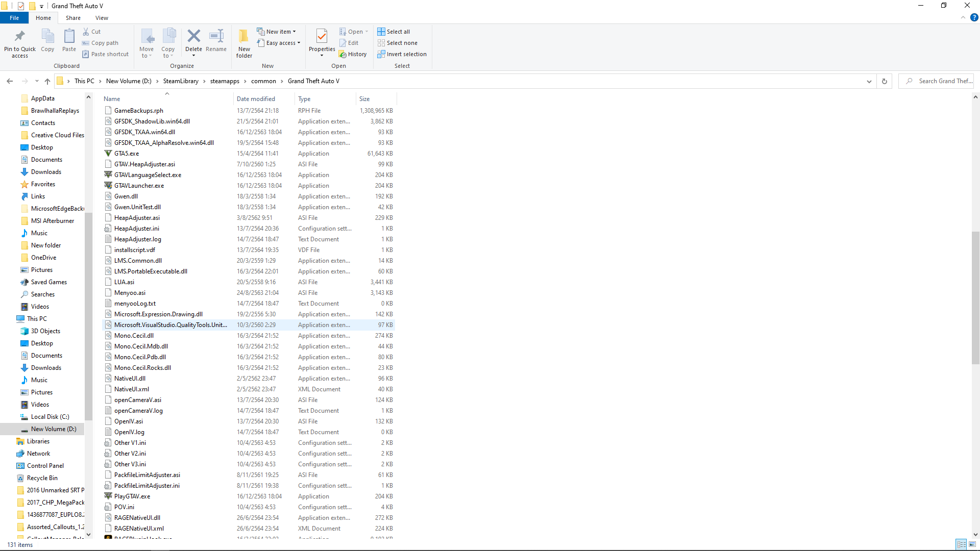Click the file list vertical scrollbar thumb
The image size is (980, 551).
point(975,298)
